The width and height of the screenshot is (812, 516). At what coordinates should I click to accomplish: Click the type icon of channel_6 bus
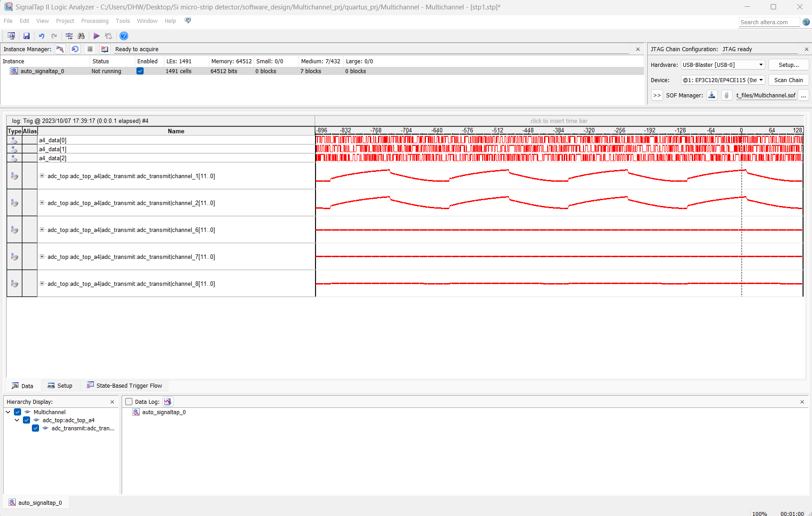14,230
